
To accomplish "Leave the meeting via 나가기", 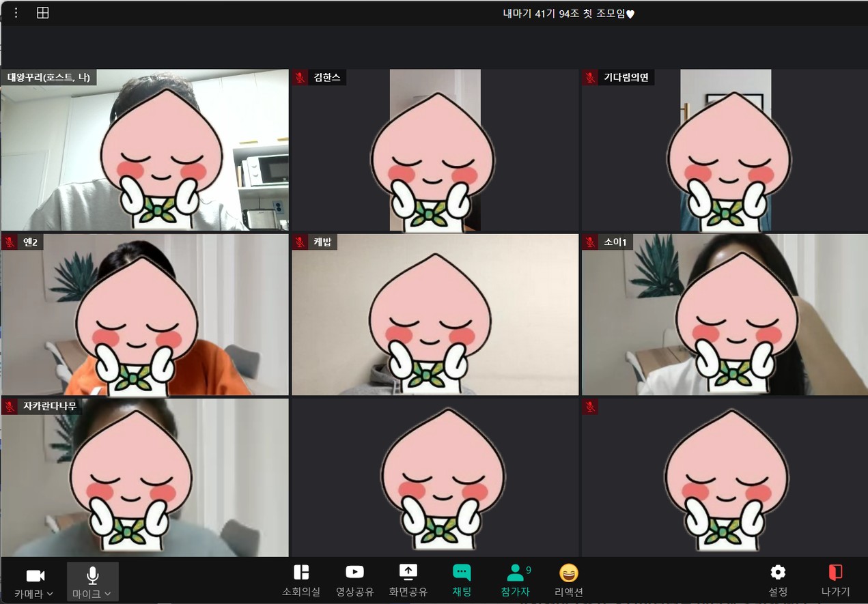I will [x=835, y=579].
